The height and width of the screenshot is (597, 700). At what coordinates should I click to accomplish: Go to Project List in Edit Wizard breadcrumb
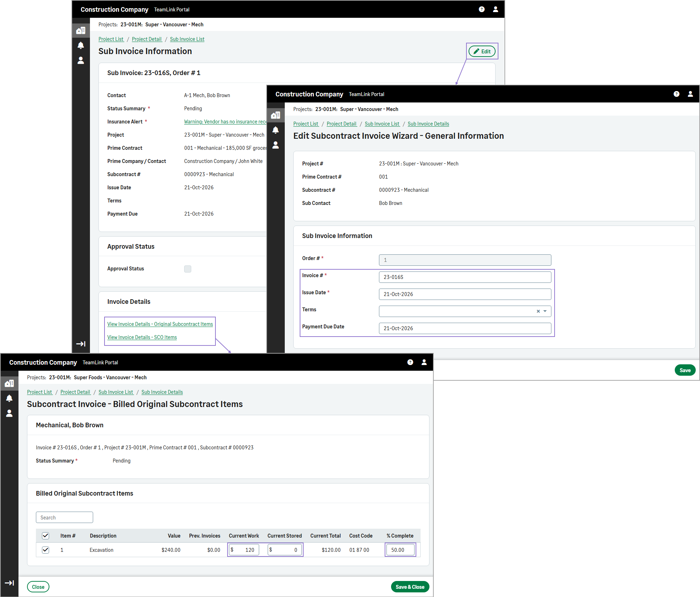[306, 124]
